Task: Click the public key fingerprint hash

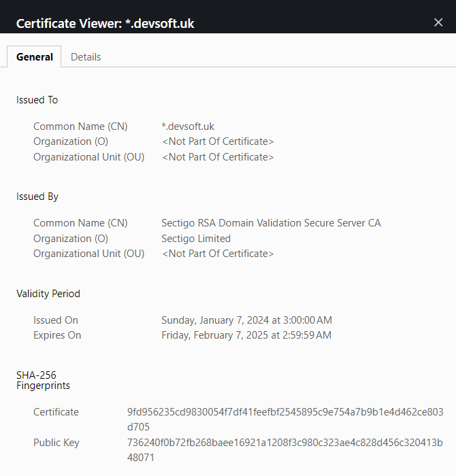Action: (x=285, y=450)
